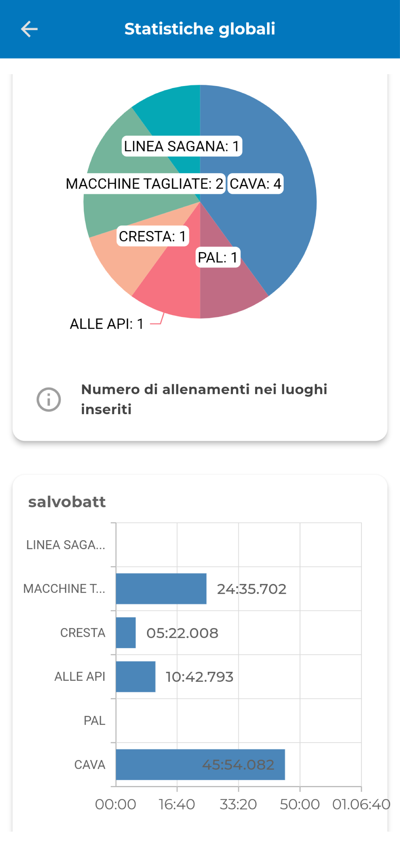
Task: Select the CRESTA bar showing 05:22.008
Action: click(126, 633)
